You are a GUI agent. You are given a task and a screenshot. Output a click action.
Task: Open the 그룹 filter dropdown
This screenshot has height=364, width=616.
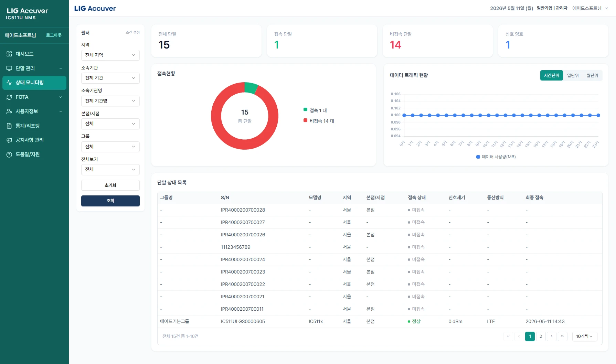point(110,147)
